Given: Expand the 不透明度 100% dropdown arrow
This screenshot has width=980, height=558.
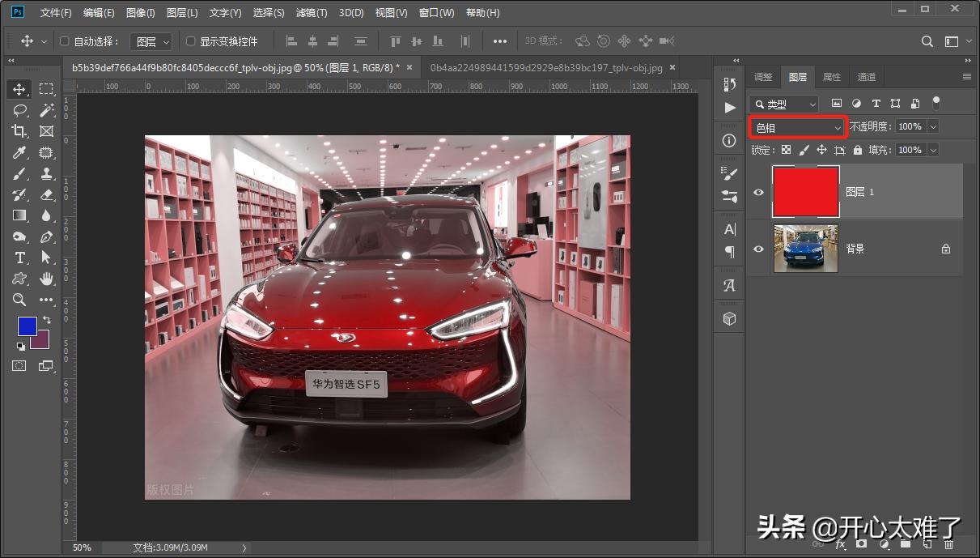Looking at the screenshot, I should coord(933,127).
